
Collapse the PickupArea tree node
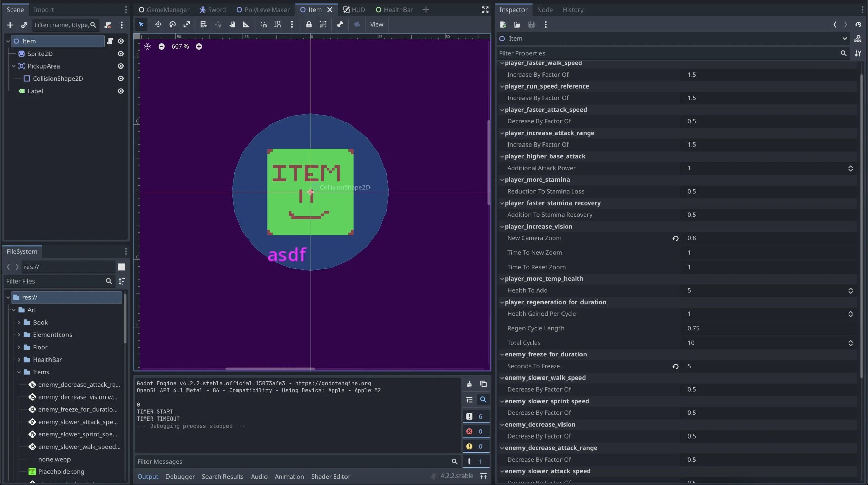point(14,66)
